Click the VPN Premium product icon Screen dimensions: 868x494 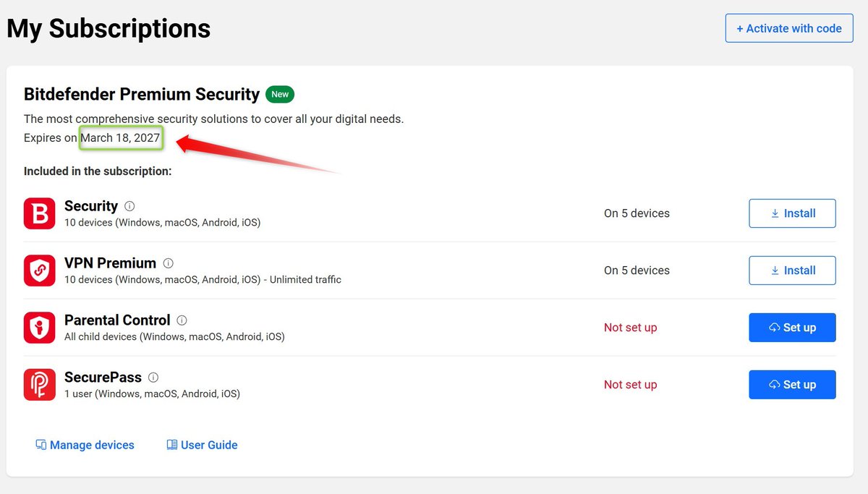click(39, 271)
